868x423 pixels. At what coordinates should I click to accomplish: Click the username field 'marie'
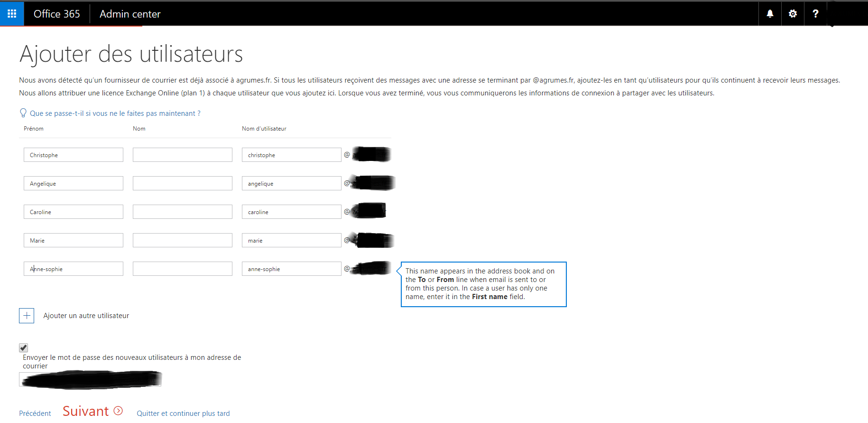pyautogui.click(x=292, y=240)
